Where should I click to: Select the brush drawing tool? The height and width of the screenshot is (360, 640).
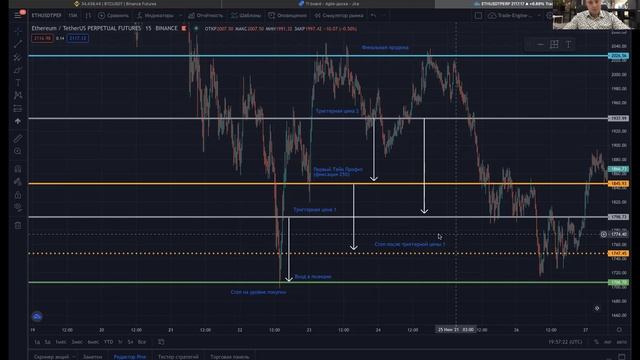pos(18,70)
